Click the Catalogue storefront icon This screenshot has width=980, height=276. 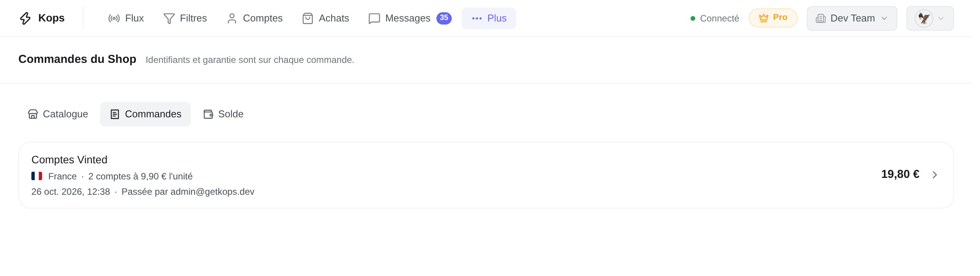click(33, 114)
